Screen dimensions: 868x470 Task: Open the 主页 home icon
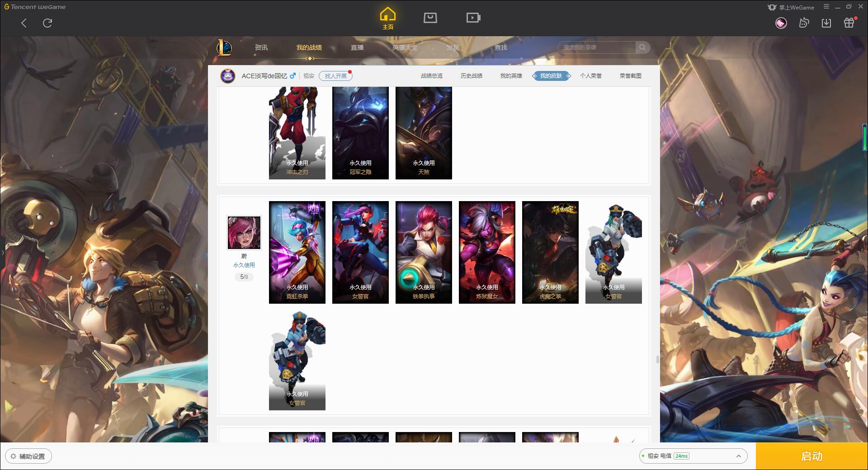pos(387,18)
